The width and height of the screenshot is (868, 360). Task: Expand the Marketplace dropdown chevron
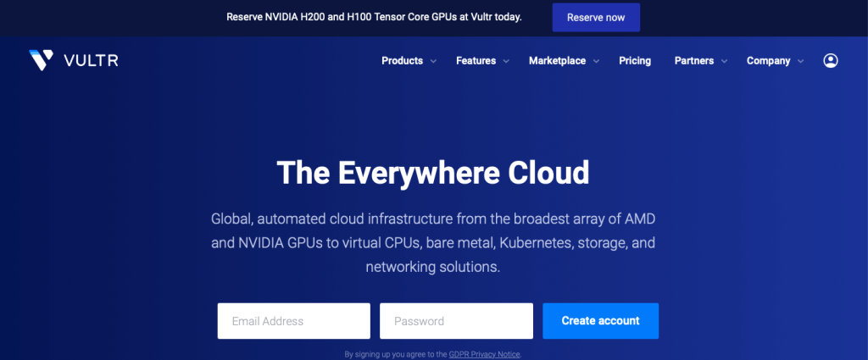[x=596, y=61]
